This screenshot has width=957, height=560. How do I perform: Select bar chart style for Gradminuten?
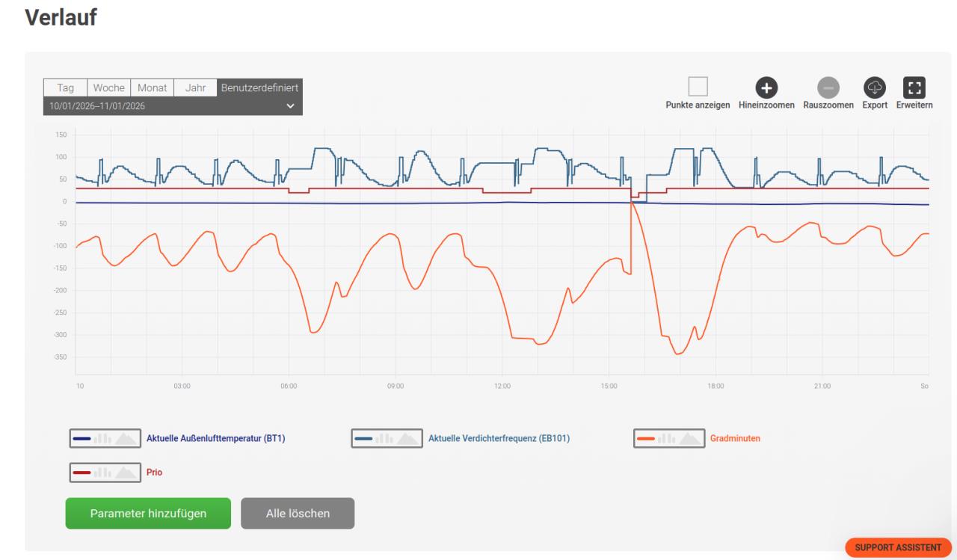click(x=666, y=438)
